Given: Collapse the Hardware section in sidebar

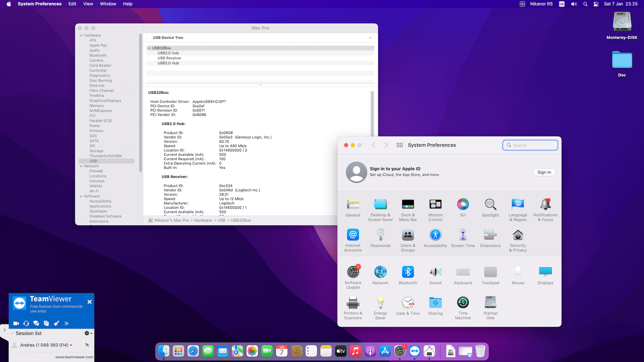Looking at the screenshot, I should pyautogui.click(x=81, y=36).
